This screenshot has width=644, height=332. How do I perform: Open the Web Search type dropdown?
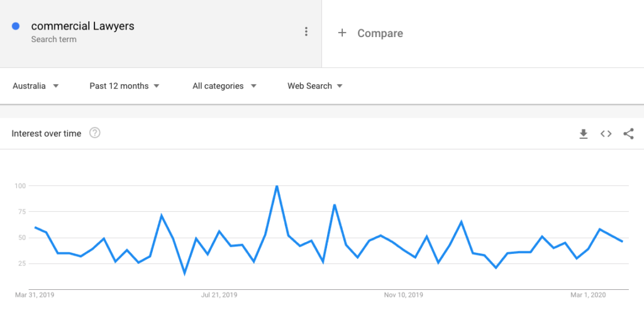(315, 86)
